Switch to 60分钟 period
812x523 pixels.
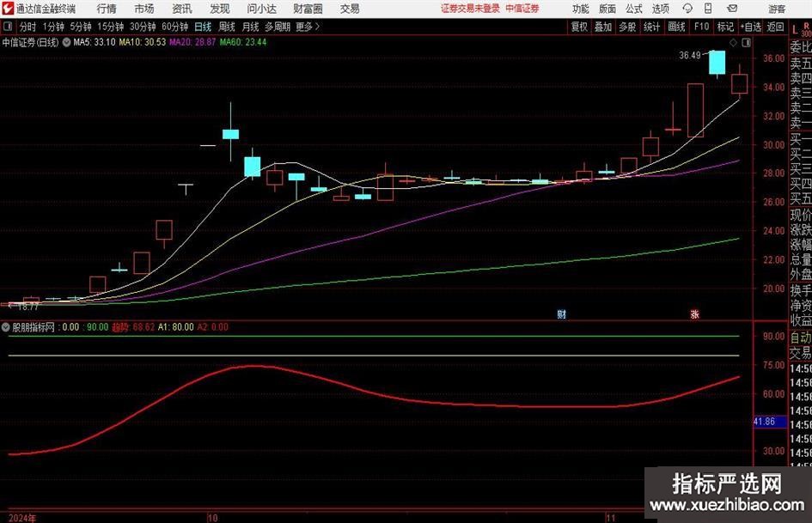click(174, 27)
